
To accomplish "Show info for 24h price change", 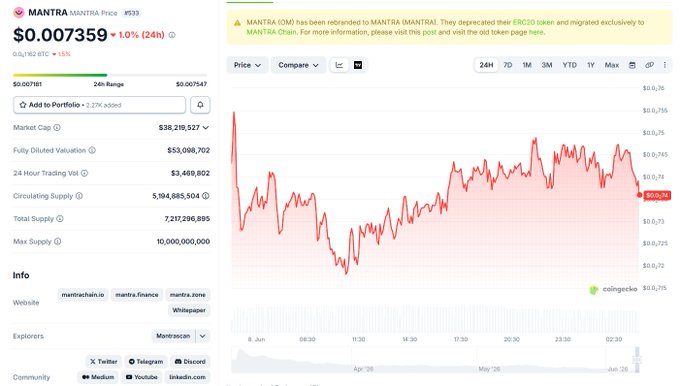I will (172, 35).
